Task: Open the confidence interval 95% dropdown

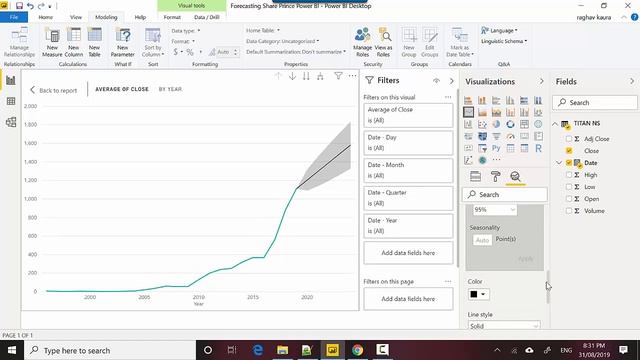Action: coord(494,210)
